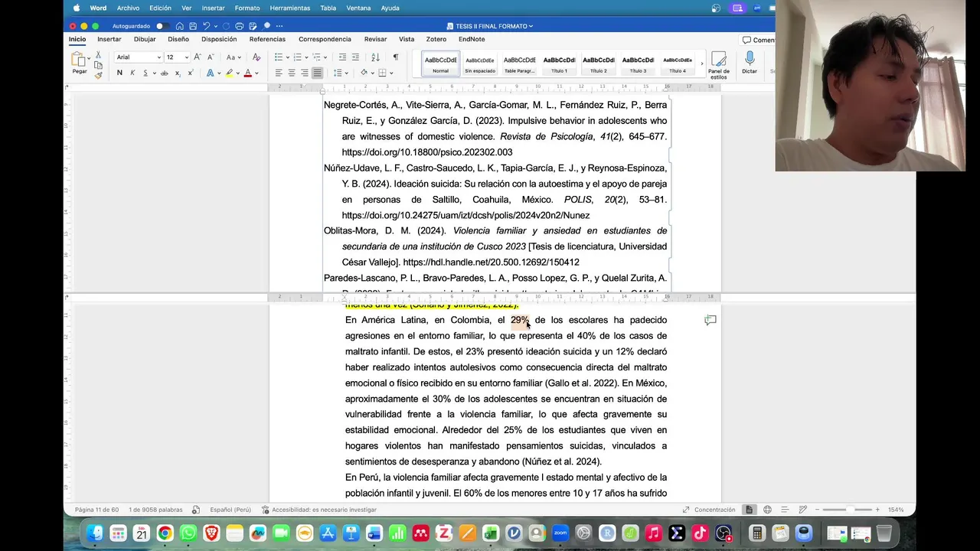Center the paragraph text
The image size is (980, 551).
(x=292, y=73)
